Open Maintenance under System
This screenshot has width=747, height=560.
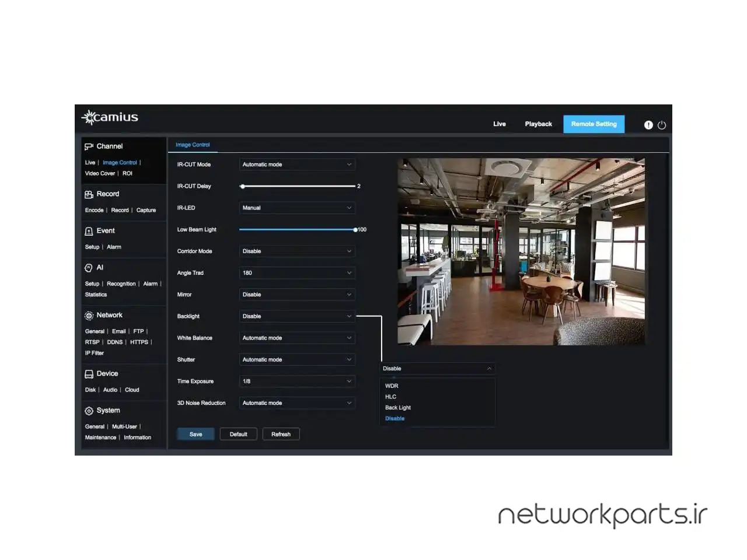[x=100, y=438]
